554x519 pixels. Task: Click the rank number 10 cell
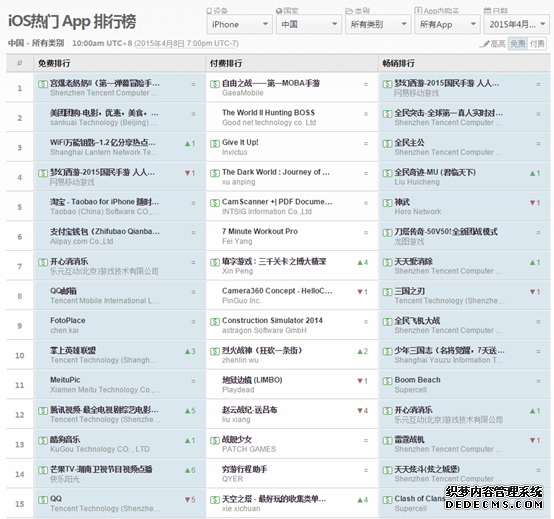click(19, 355)
